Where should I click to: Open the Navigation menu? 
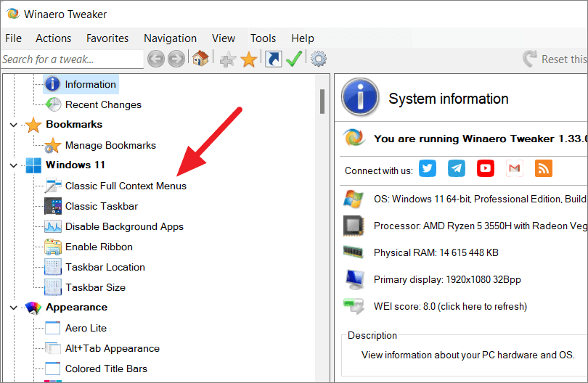pos(171,38)
